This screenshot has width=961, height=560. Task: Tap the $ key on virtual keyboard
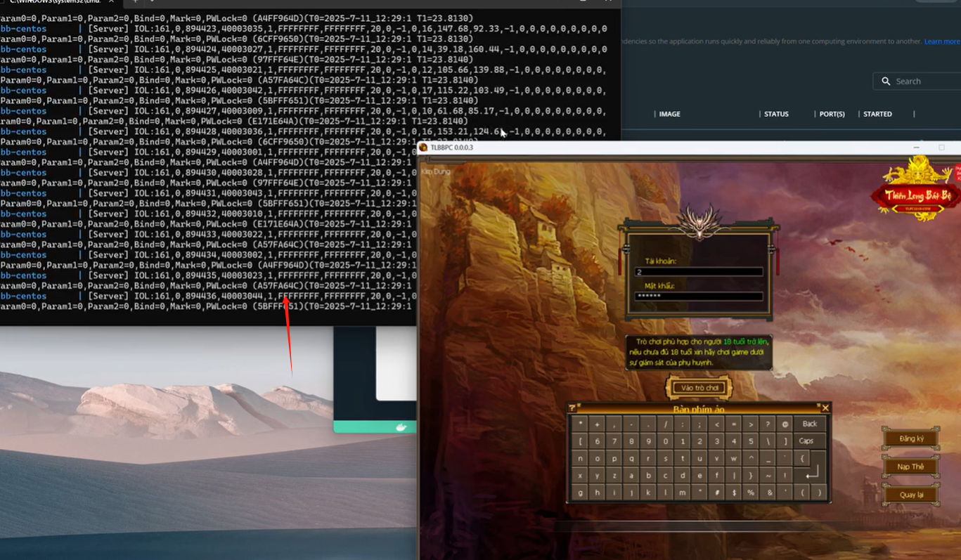pyautogui.click(x=734, y=493)
